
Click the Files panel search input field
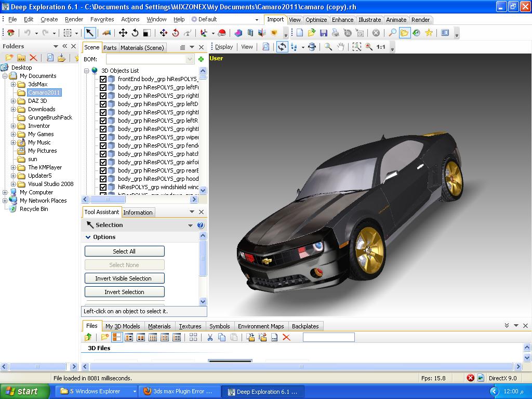328,337
